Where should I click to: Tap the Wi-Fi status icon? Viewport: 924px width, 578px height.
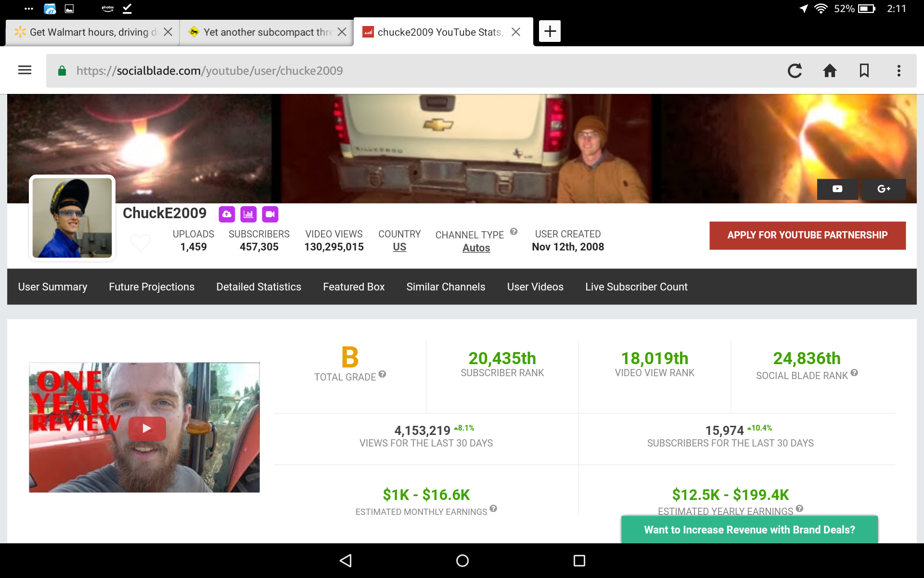coord(821,9)
